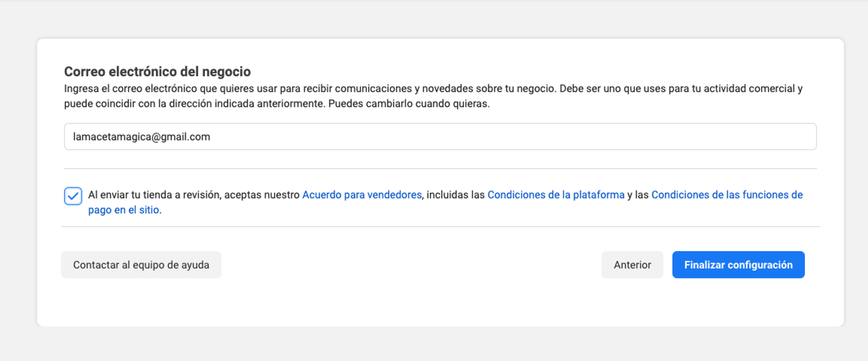The width and height of the screenshot is (868, 361).
Task: Click the Correo electrónico del negocio heading
Action: click(157, 72)
